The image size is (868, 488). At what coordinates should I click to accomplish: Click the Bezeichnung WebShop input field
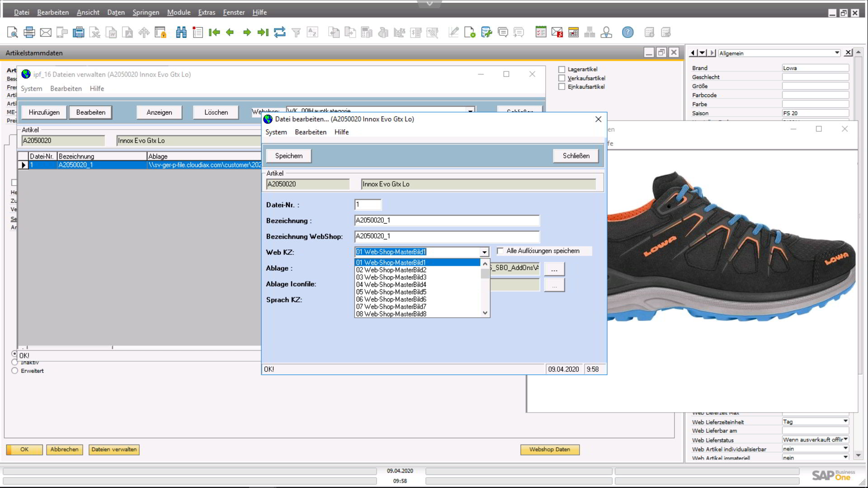pyautogui.click(x=447, y=236)
